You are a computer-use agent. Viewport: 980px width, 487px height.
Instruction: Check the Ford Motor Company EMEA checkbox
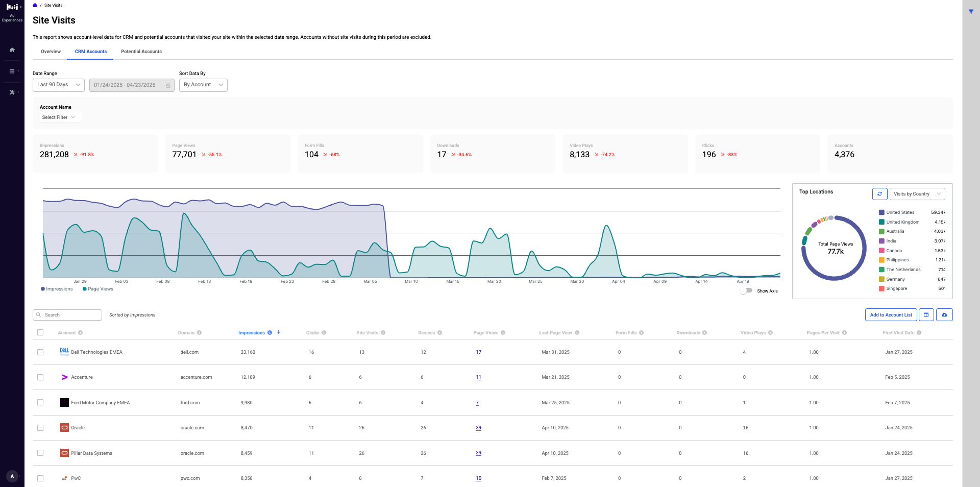click(40, 402)
